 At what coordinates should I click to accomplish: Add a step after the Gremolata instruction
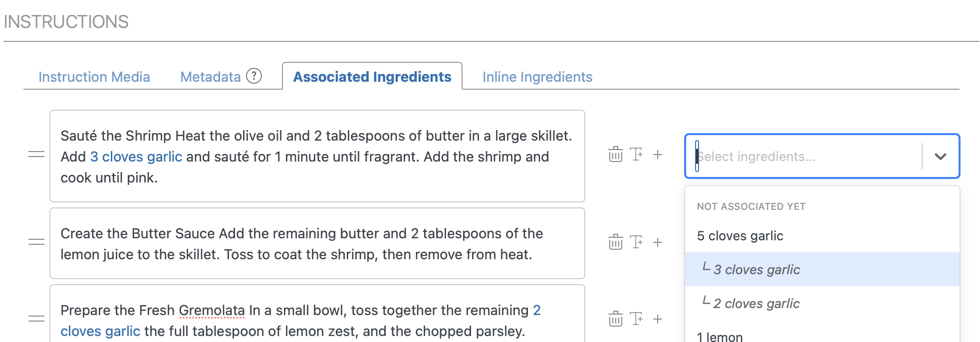pyautogui.click(x=658, y=319)
